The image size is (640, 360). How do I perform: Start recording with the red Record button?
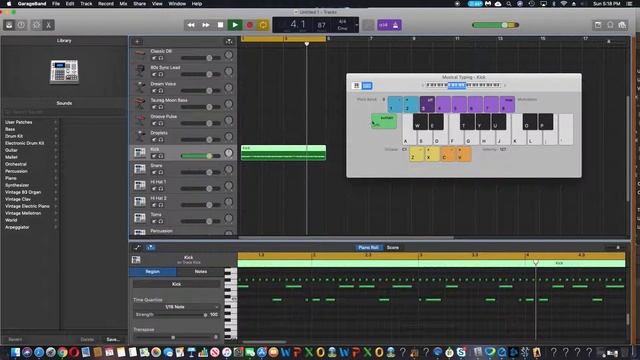(249, 25)
